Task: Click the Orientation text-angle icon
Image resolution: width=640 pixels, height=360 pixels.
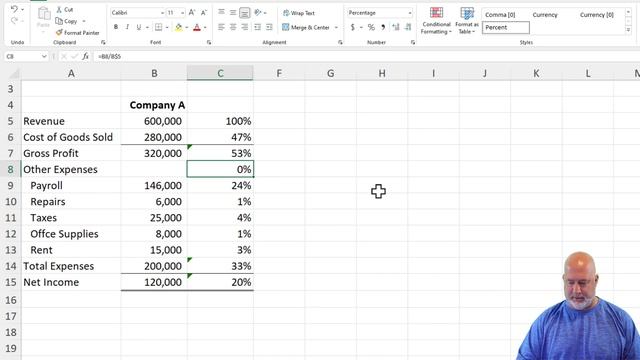Action: 258,13
